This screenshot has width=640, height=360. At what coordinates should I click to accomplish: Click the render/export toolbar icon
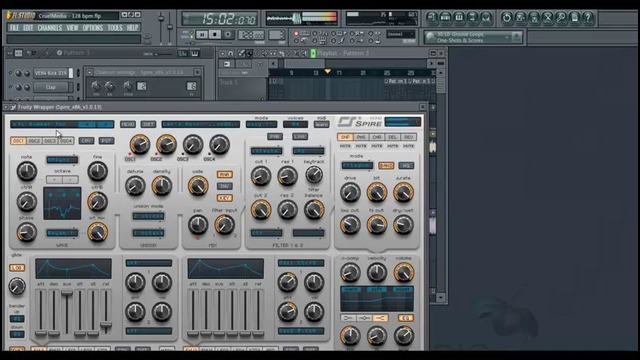click(534, 18)
